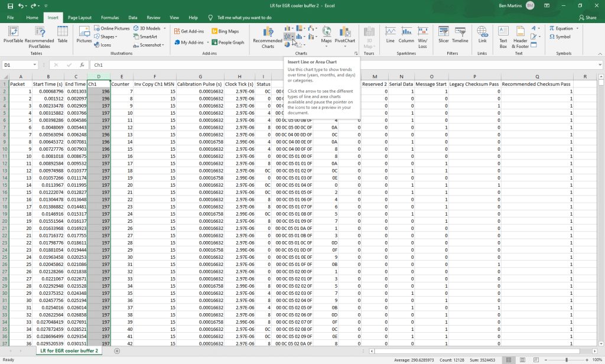This screenshot has height=364, width=605.
Task: Save the workbook from Quick Access Toolbar
Action: [x=10, y=6]
